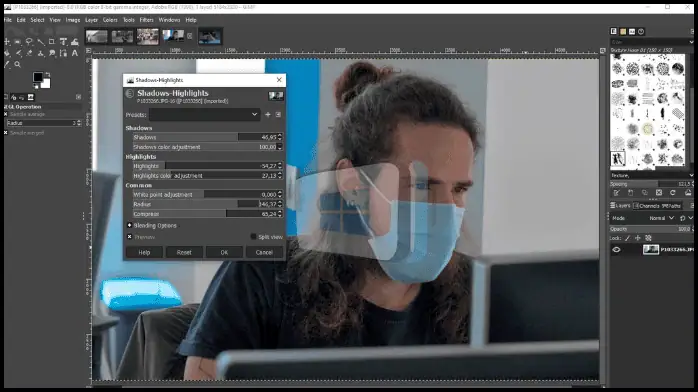Image resolution: width=698 pixels, height=392 pixels.
Task: Adjust Shadows value stepper arrows
Action: [280, 137]
